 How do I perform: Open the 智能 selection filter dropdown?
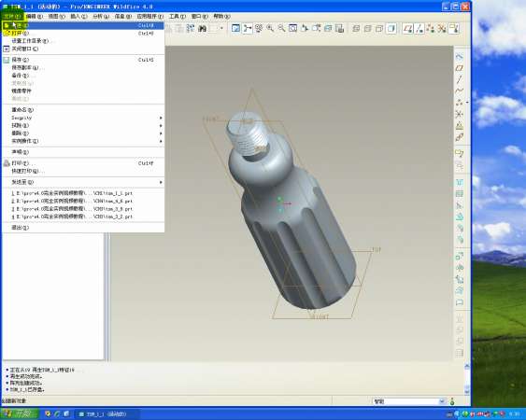(x=442, y=401)
